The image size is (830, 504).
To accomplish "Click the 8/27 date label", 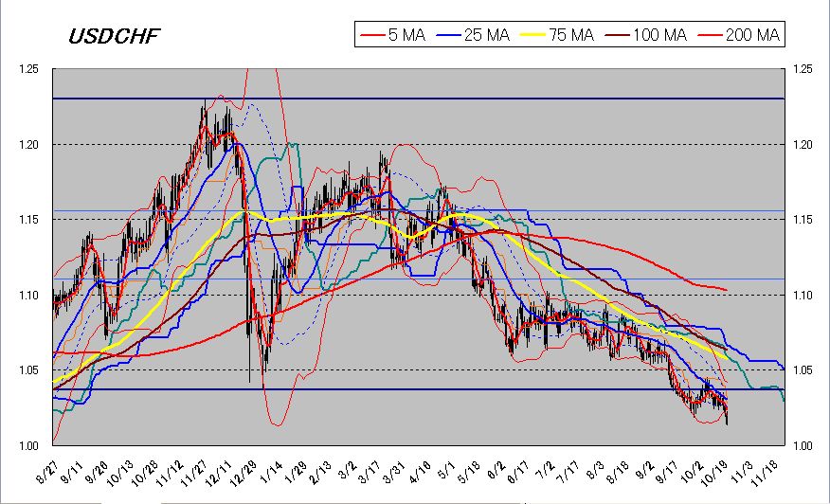I will point(48,472).
